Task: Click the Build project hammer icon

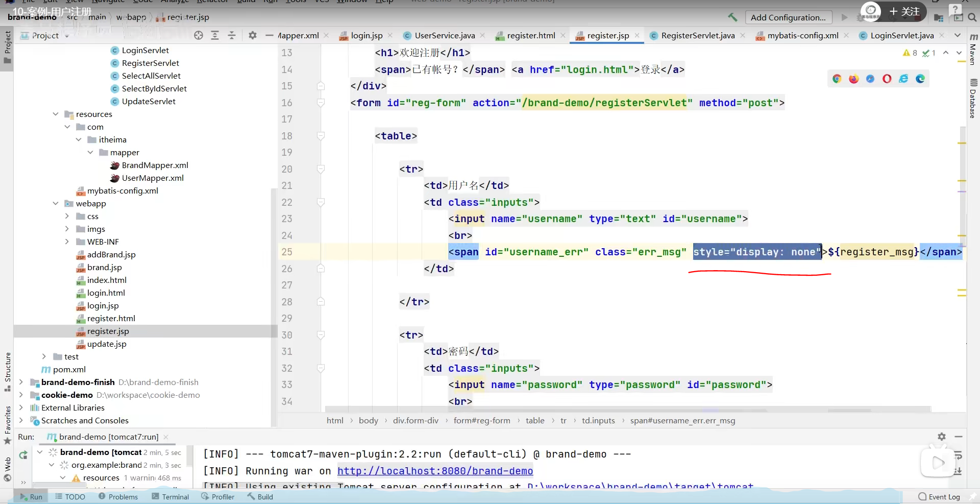Action: point(732,17)
